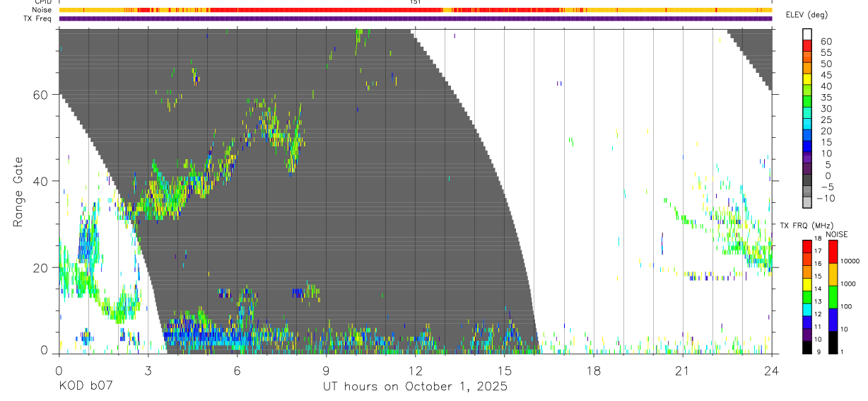Image resolution: width=868 pixels, height=401 pixels.
Task: Click the "1000" tick on NOISE colorbar
Action: click(x=850, y=284)
